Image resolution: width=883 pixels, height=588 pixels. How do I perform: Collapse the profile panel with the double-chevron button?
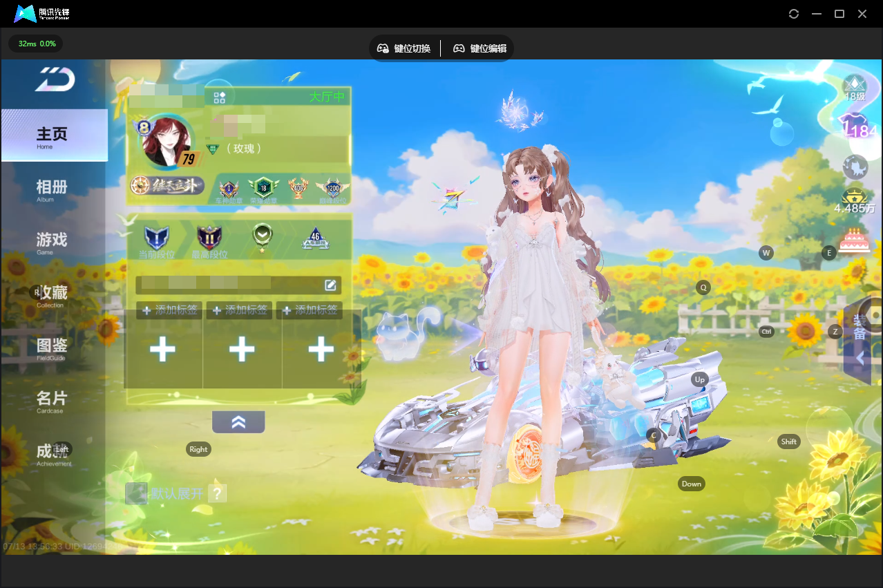click(238, 422)
